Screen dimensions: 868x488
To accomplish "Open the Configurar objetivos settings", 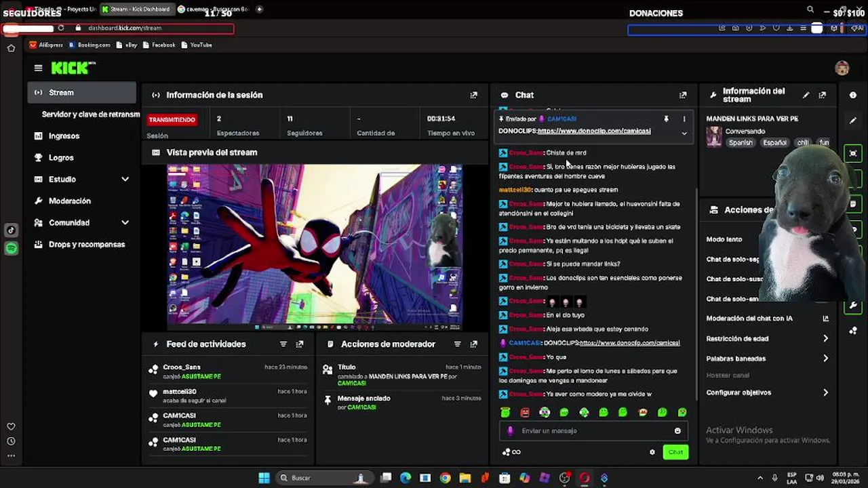I will [x=767, y=392].
